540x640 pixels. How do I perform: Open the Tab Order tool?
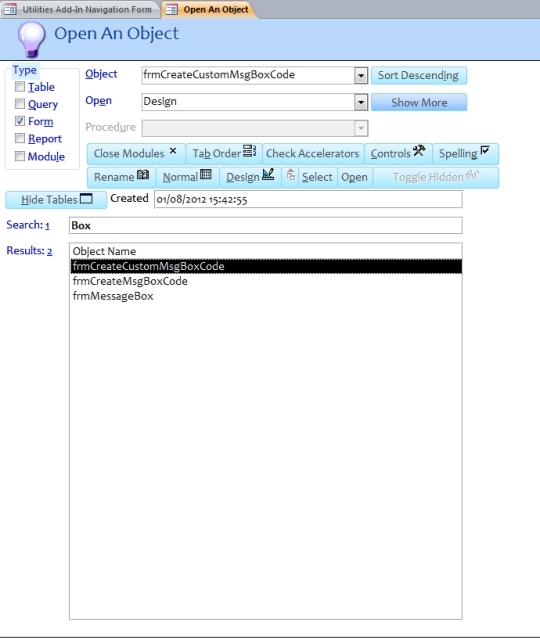click(x=224, y=153)
